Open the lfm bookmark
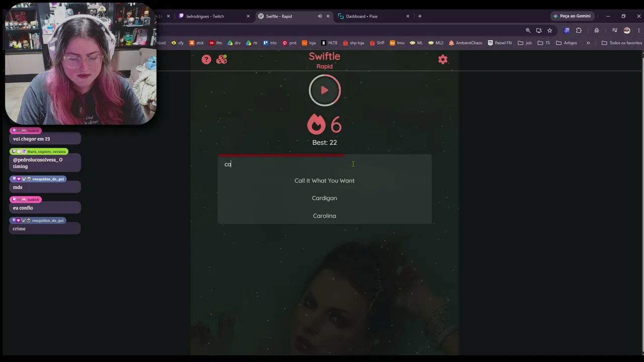The height and width of the screenshot is (362, 644). [216, 43]
